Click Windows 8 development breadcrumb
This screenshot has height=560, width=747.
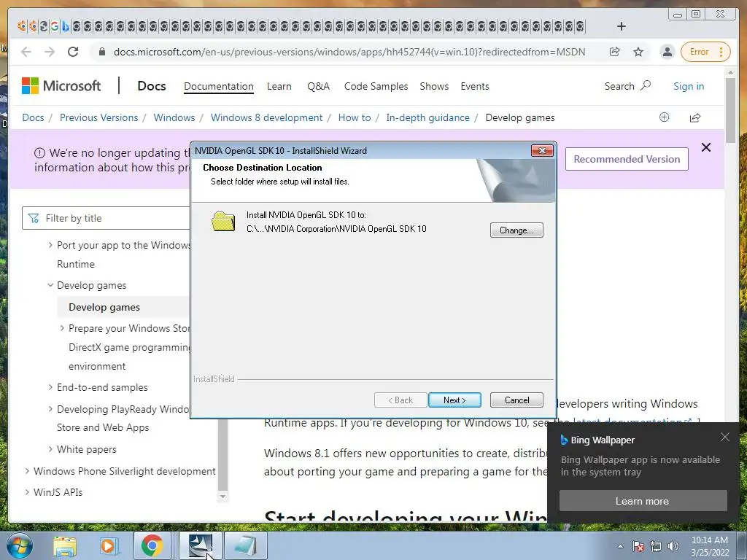tap(266, 117)
